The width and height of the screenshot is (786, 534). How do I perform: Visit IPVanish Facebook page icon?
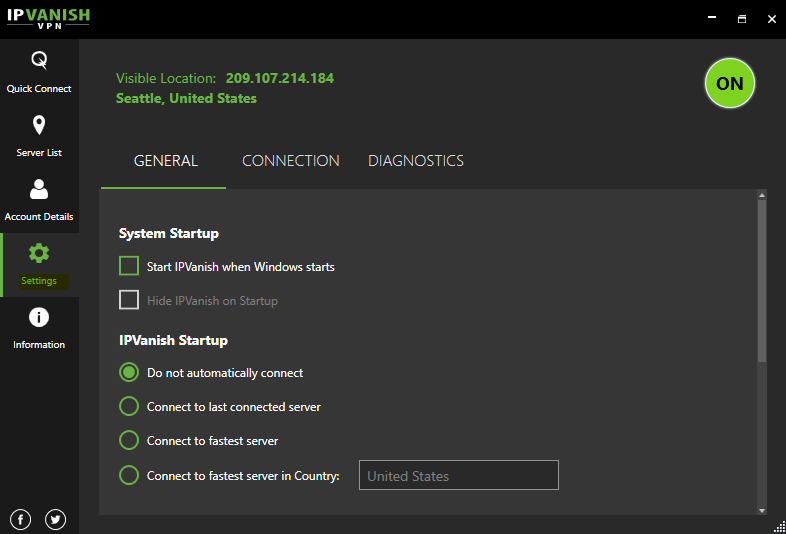point(21,519)
